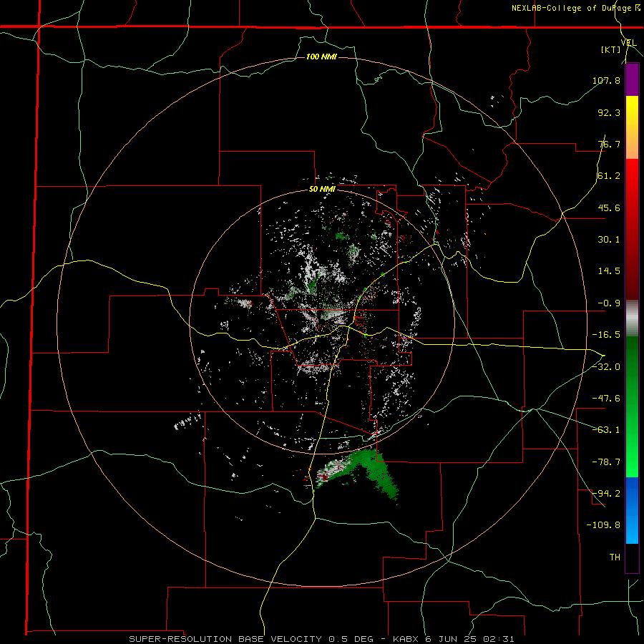644x644 pixels.
Task: Click the 92.3 velocity scale value
Action: pyautogui.click(x=609, y=112)
